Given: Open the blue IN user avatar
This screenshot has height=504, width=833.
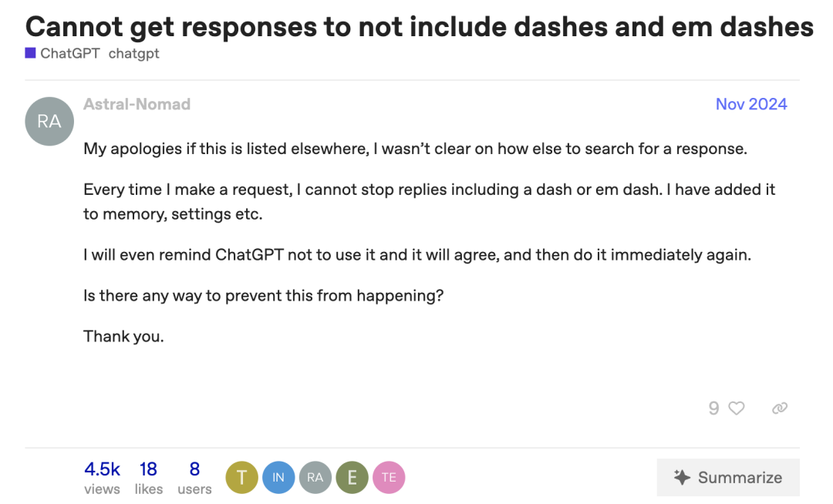Looking at the screenshot, I should point(278,478).
